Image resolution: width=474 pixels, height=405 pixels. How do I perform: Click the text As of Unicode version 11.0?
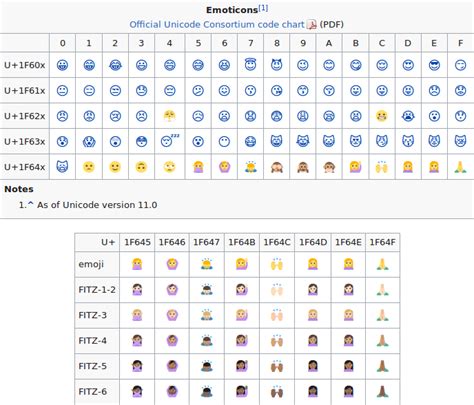pyautogui.click(x=97, y=205)
